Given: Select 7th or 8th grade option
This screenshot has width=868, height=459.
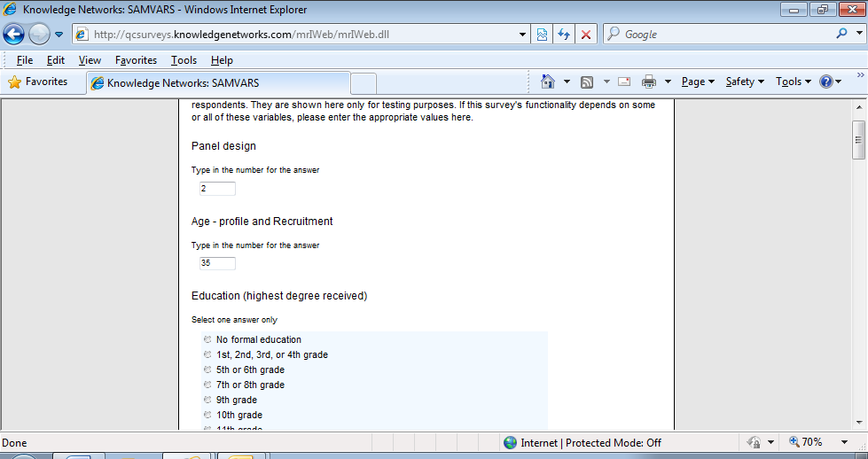Looking at the screenshot, I should tap(207, 385).
